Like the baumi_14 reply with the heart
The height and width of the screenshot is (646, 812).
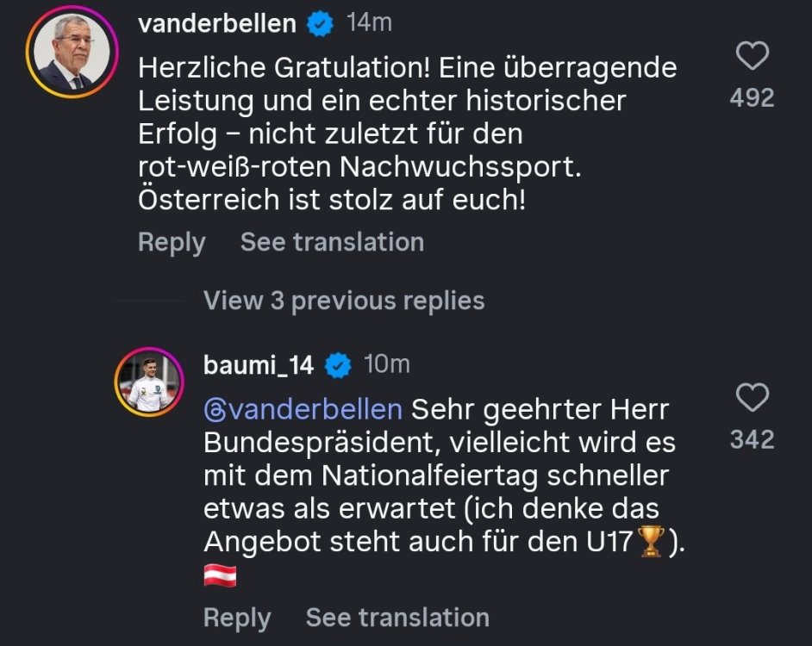click(753, 399)
